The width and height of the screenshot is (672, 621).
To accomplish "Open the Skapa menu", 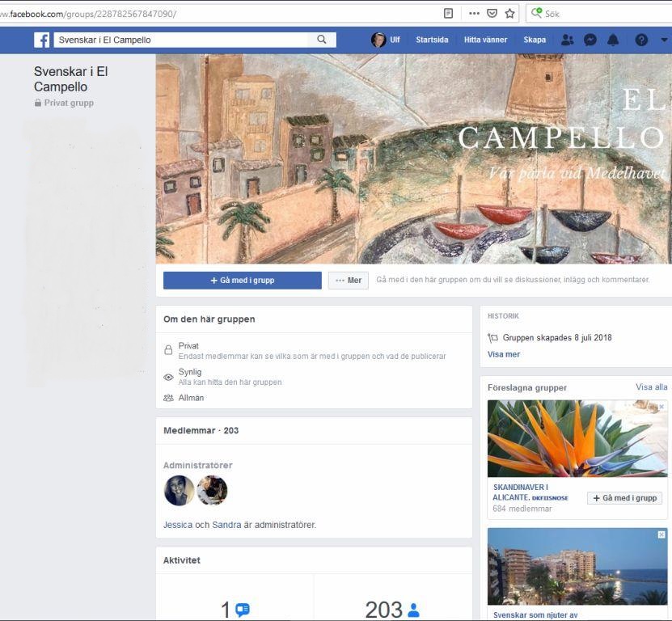I will pyautogui.click(x=535, y=40).
